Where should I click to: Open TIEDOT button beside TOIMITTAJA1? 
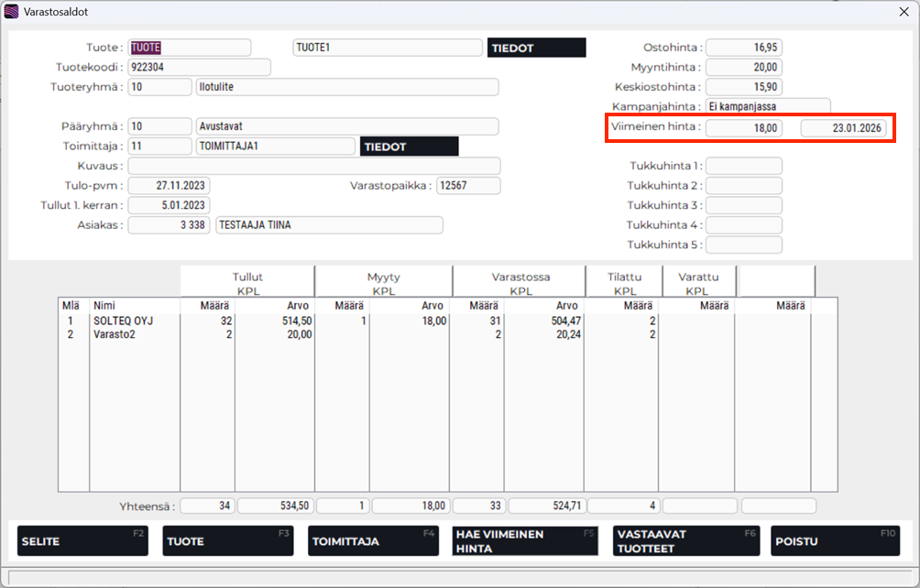(x=409, y=147)
